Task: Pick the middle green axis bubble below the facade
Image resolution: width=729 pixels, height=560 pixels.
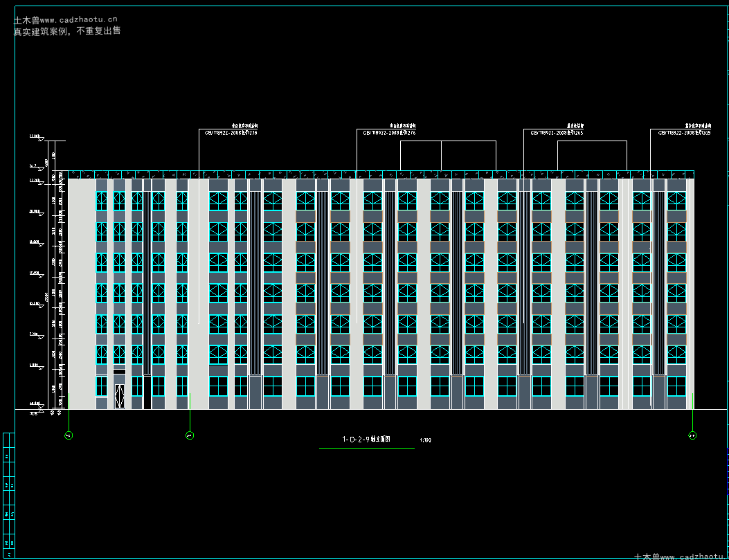Action: (x=190, y=435)
